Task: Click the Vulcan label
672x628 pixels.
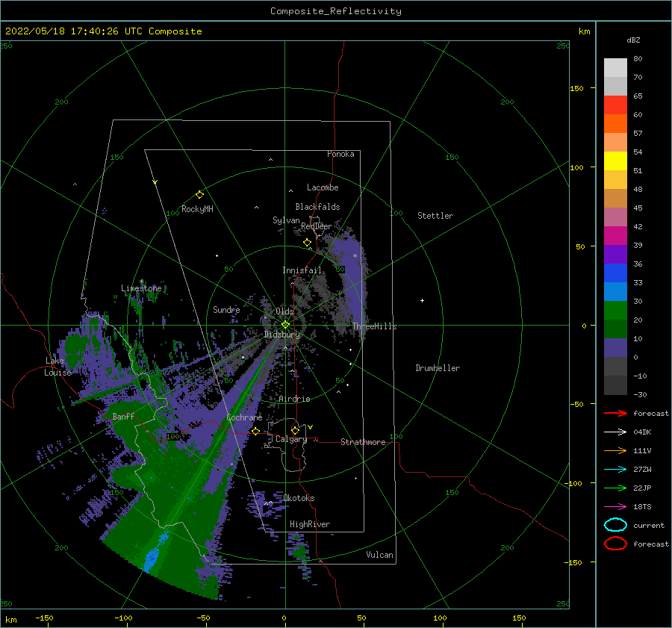Action: tap(380, 555)
